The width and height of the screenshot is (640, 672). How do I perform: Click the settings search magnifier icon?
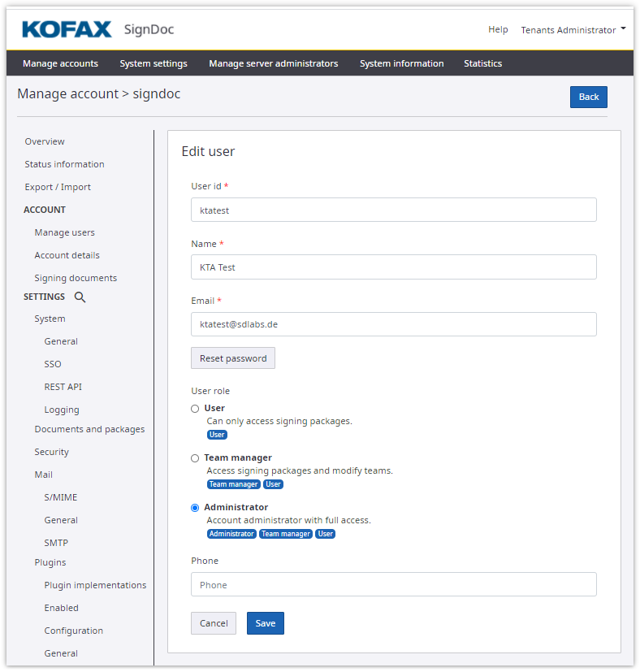point(80,297)
